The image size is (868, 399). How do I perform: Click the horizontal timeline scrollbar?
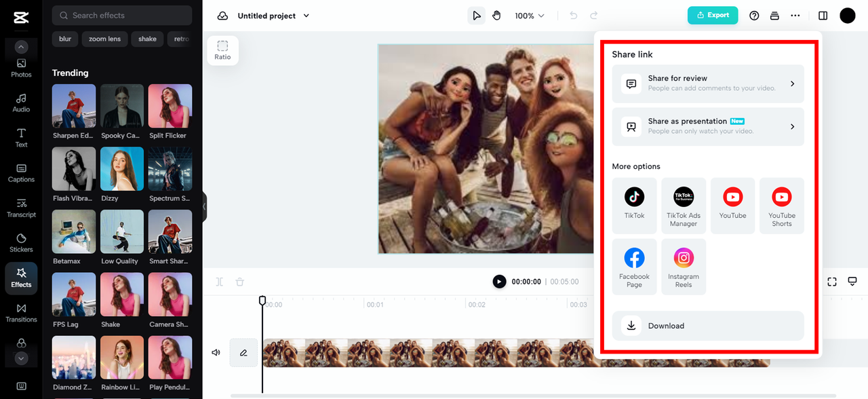point(533,396)
